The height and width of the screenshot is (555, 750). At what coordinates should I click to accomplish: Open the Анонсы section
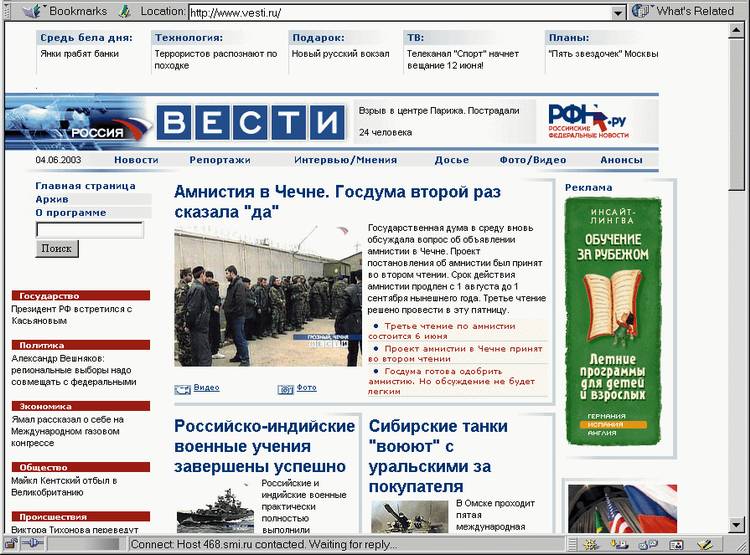click(x=621, y=160)
